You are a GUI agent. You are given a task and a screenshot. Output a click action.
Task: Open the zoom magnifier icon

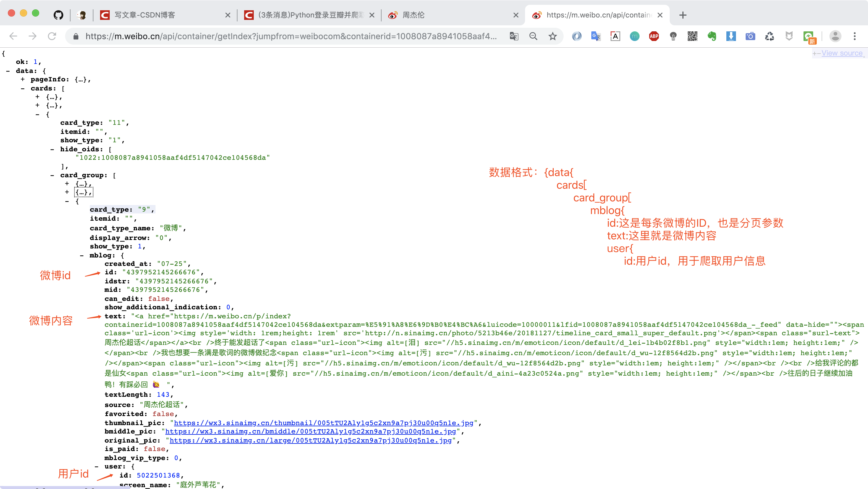point(533,36)
